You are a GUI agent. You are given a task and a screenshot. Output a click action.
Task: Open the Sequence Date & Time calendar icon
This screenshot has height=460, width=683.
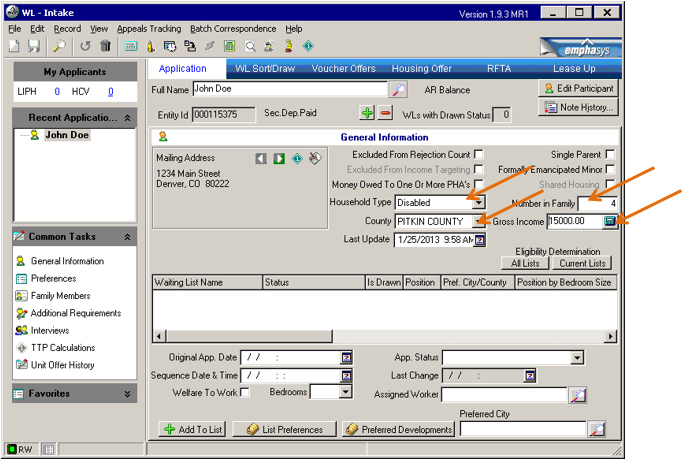(346, 375)
